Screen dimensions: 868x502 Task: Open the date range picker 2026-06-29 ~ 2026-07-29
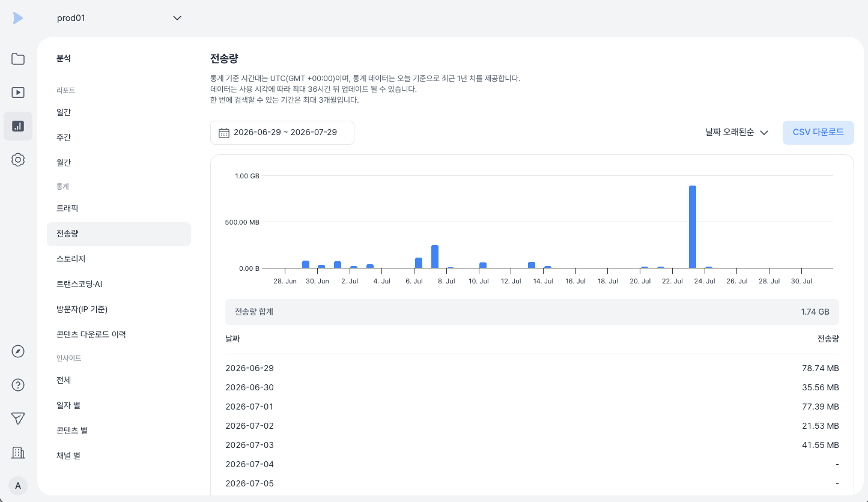click(x=282, y=133)
